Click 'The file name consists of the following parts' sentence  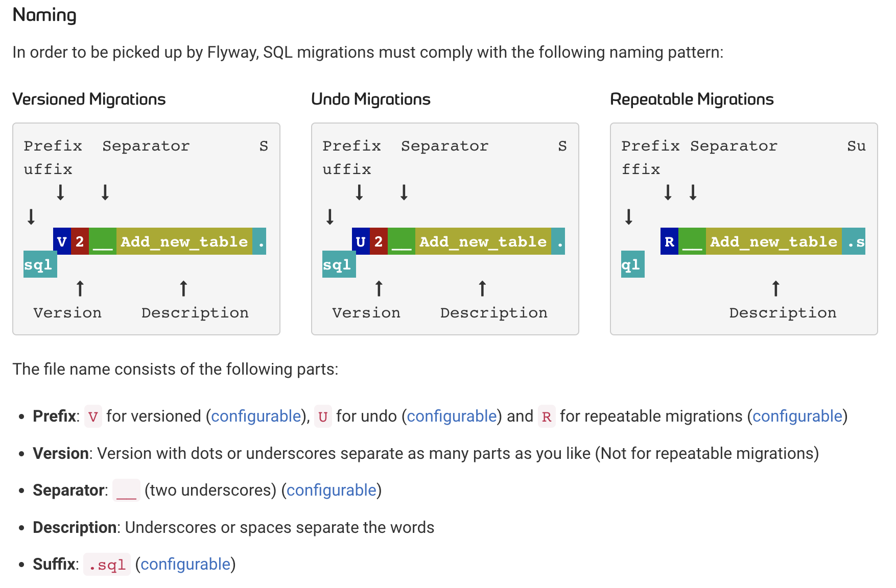175,370
